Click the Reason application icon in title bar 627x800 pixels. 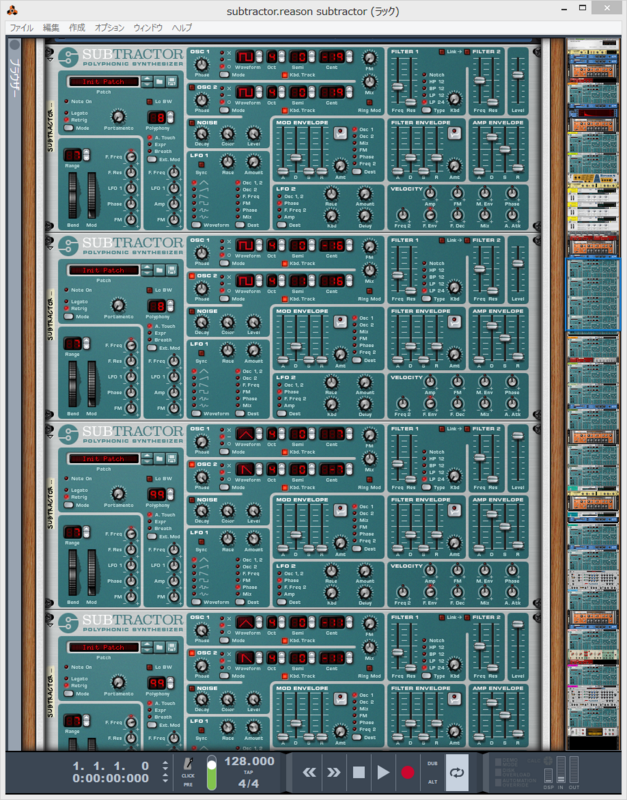[12, 9]
